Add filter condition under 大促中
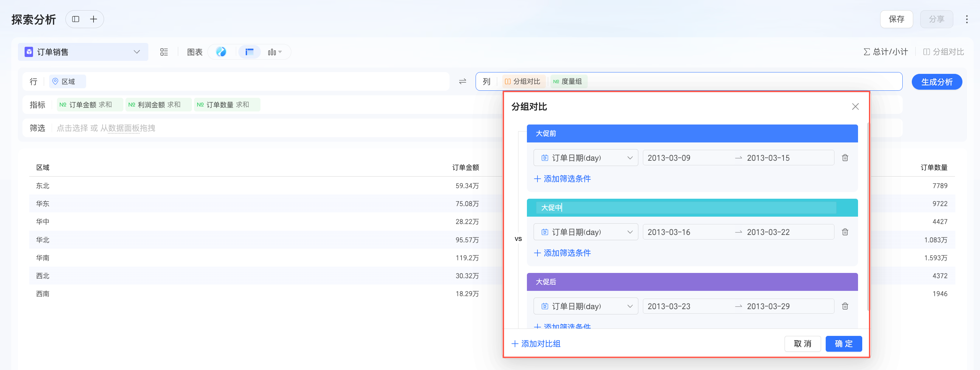This screenshot has width=980, height=370. (x=562, y=253)
